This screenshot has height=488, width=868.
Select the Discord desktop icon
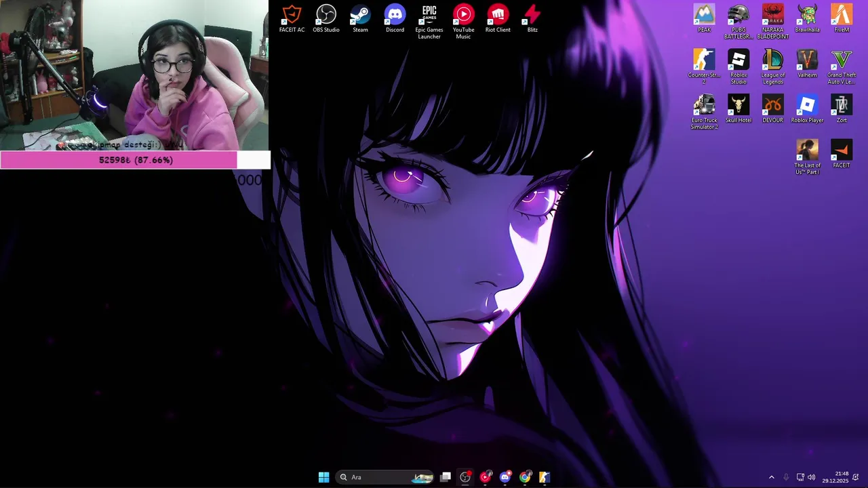(x=395, y=19)
